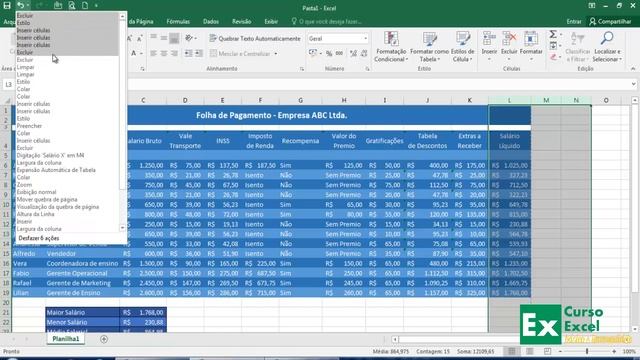Click the zoom slider handle in the status bar
Viewport: 640px width, 360px height.
pos(587,351)
